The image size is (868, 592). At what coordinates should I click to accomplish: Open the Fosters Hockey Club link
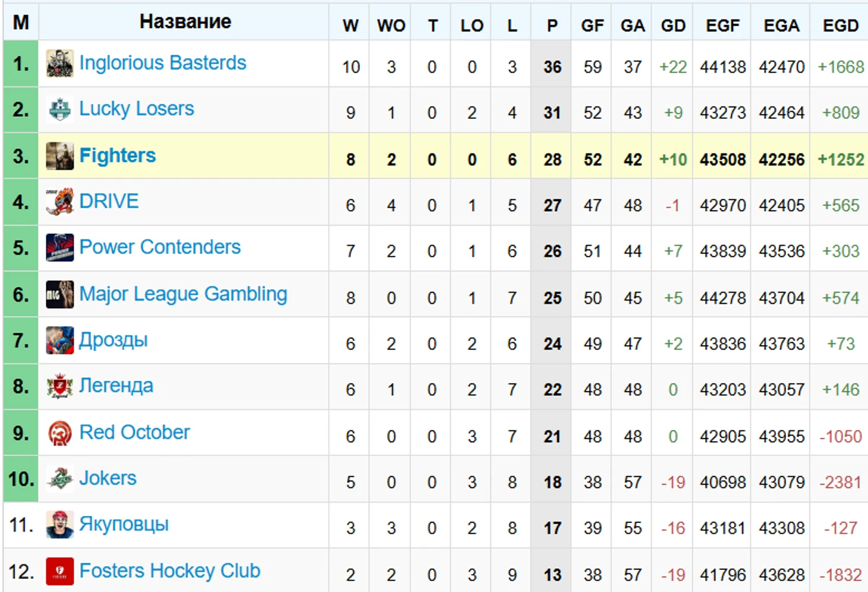[x=169, y=571]
